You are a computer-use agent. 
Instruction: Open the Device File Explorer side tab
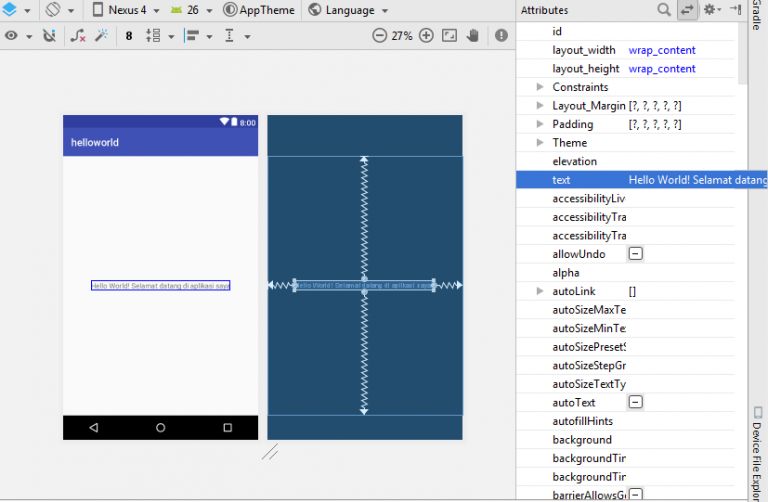[x=757, y=450]
